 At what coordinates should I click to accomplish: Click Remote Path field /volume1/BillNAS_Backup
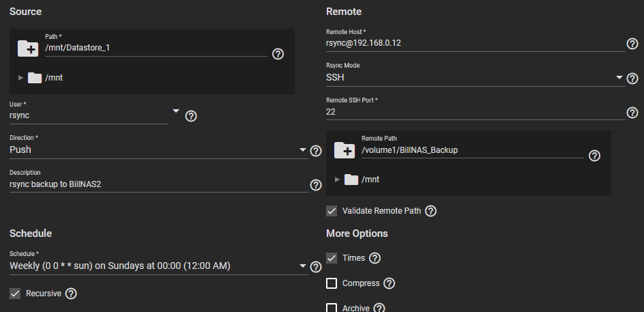tap(472, 150)
